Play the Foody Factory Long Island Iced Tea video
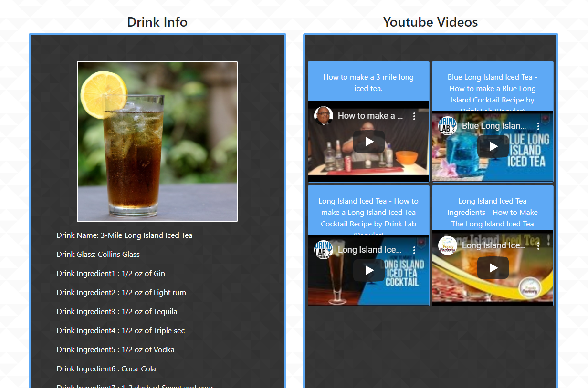Viewport: 588px width, 388px height. pos(493,268)
